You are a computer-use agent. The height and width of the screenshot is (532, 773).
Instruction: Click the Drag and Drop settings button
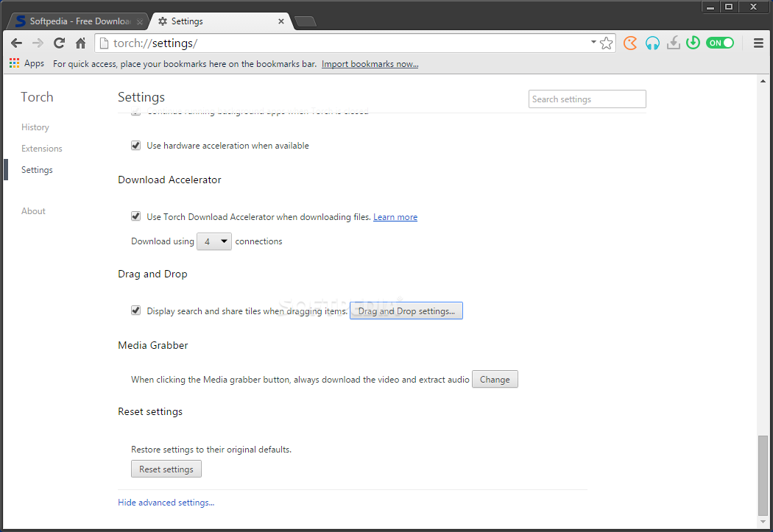[x=406, y=311]
